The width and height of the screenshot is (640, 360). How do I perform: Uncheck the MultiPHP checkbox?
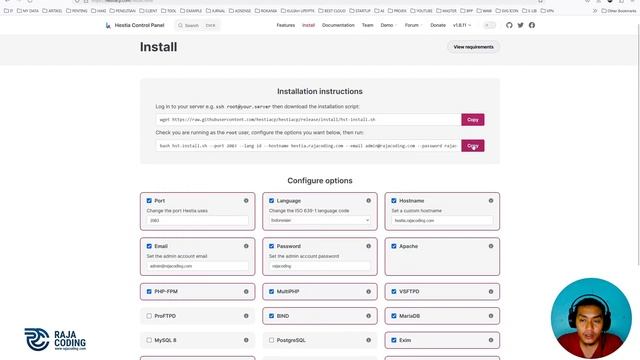click(271, 291)
